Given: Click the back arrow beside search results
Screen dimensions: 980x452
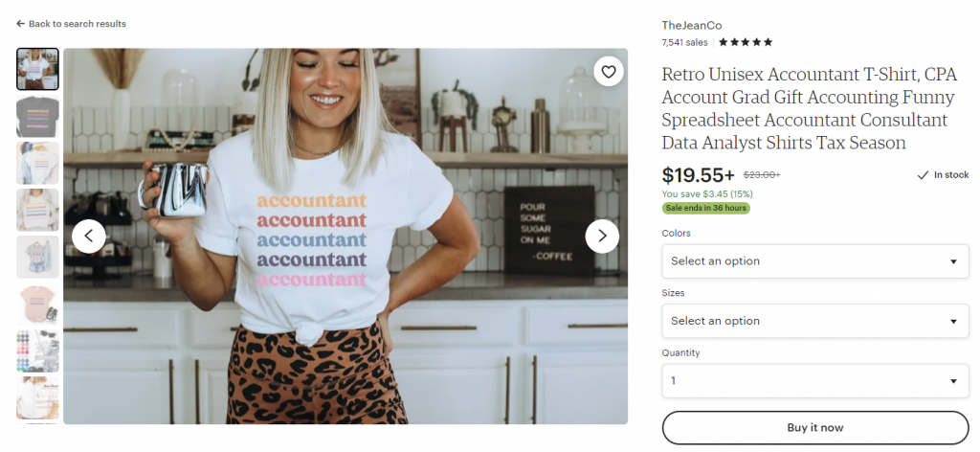Looking at the screenshot, I should [x=21, y=24].
